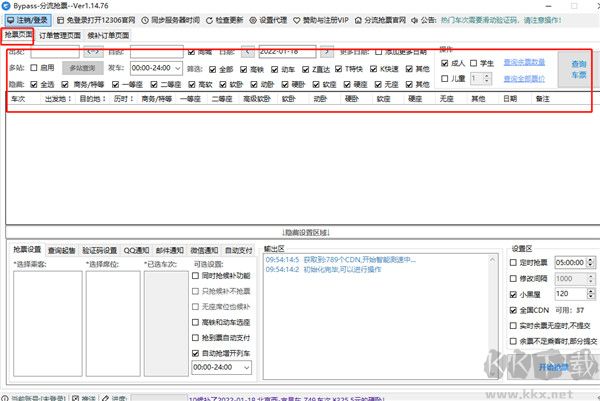Click 赞助与注册VIP heart item

pos(321,20)
